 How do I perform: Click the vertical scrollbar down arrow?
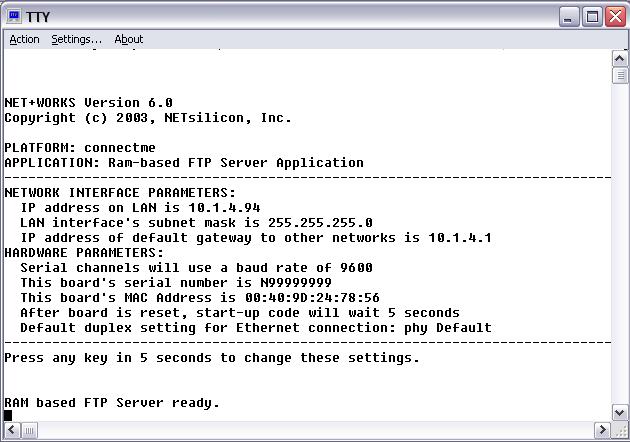click(619, 415)
